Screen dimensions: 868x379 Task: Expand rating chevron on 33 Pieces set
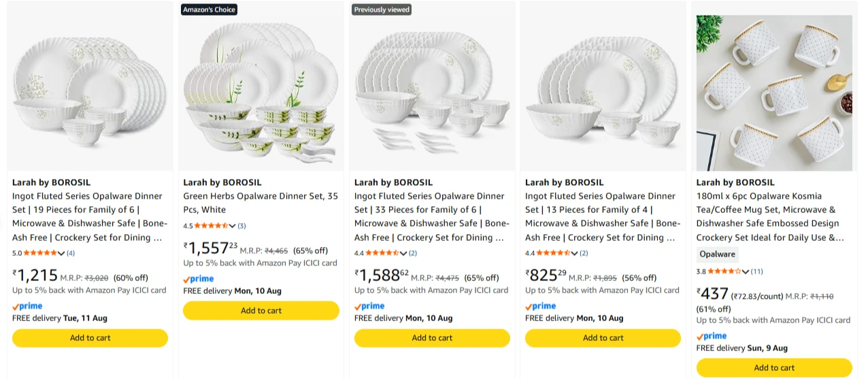click(x=404, y=254)
